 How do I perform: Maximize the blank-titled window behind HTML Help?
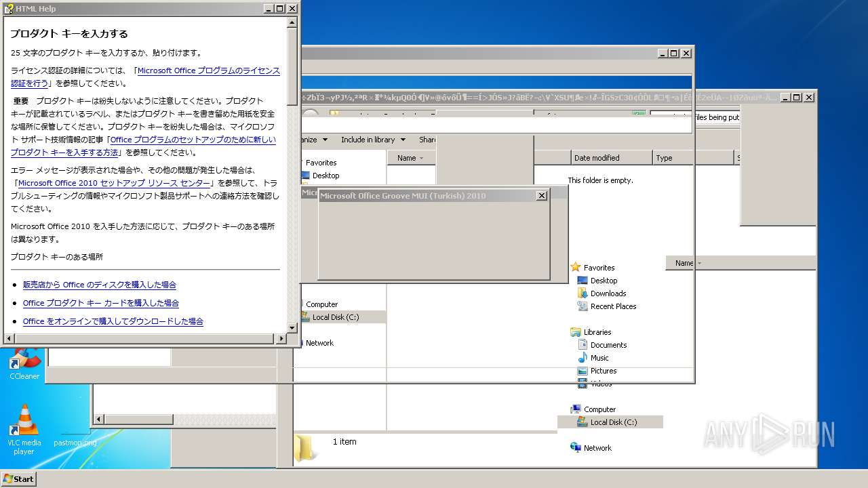point(673,54)
